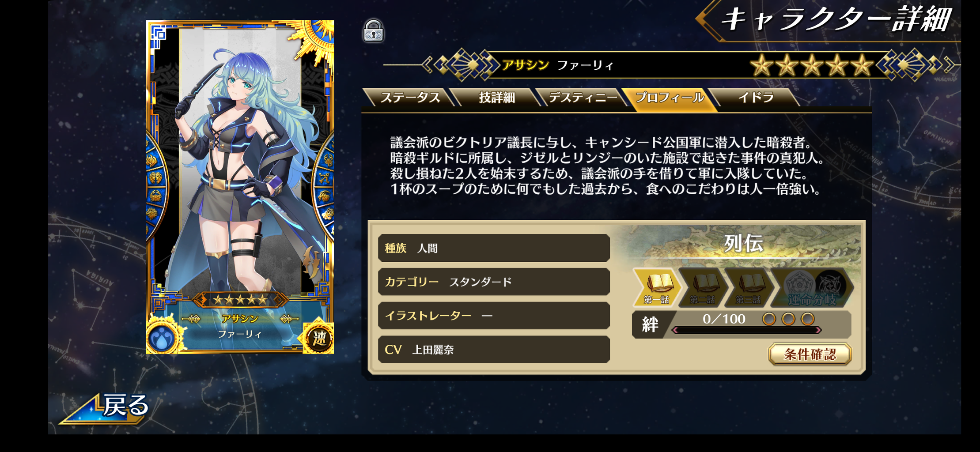Open the ステータス tab
Screen dimensions: 980x452
coord(410,97)
